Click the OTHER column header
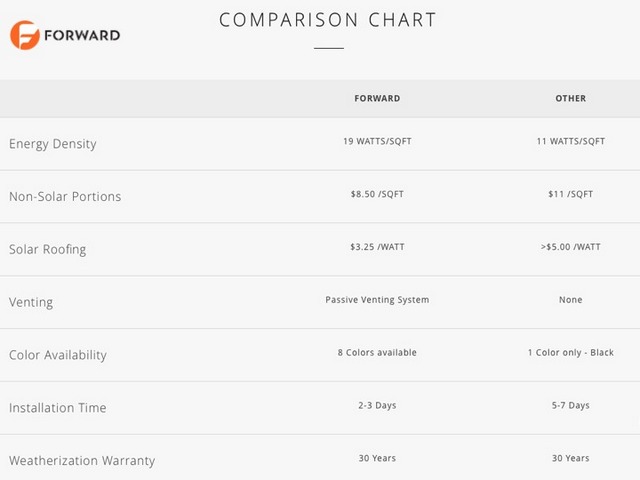640x480 pixels. tap(571, 98)
